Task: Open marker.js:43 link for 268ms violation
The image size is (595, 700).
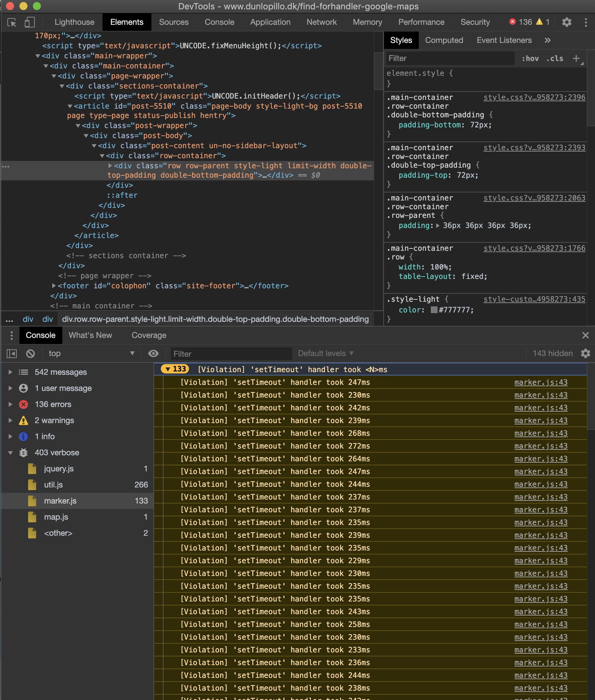Action: coord(541,433)
